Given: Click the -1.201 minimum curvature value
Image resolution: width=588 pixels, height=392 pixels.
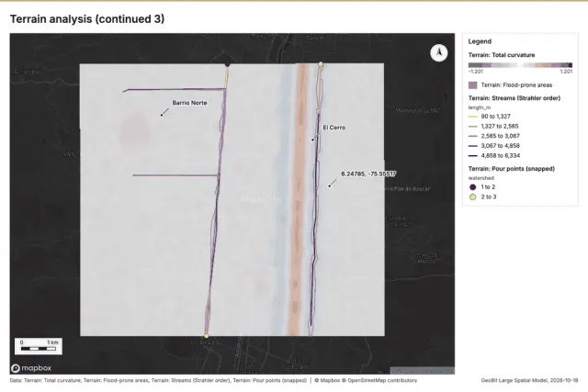Looking at the screenshot, I should point(476,72).
